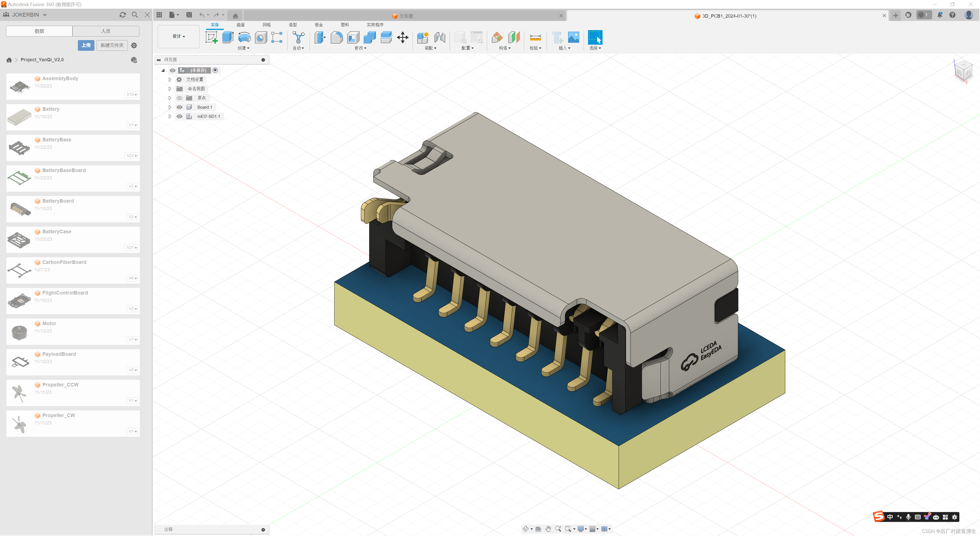Select the Combine bodies tool

pyautogui.click(x=369, y=37)
